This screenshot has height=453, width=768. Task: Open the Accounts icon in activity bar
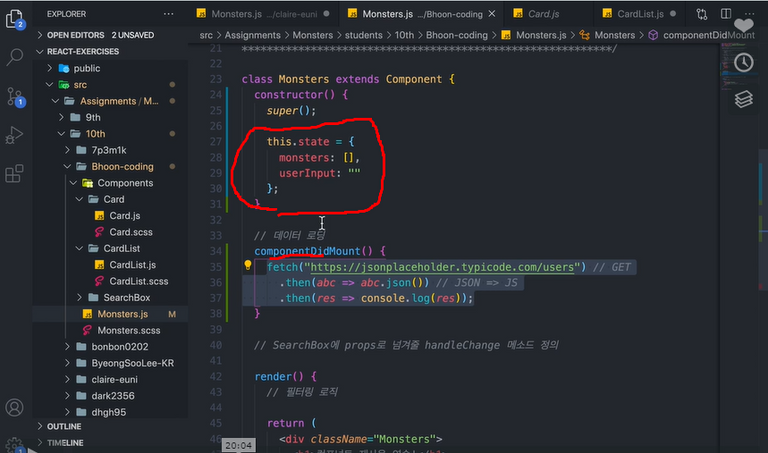click(x=14, y=407)
